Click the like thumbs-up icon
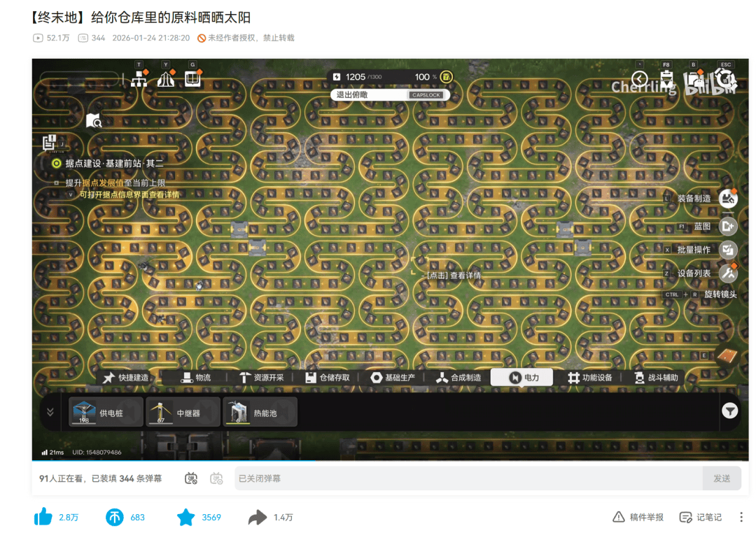This screenshot has width=756, height=533. [x=43, y=517]
